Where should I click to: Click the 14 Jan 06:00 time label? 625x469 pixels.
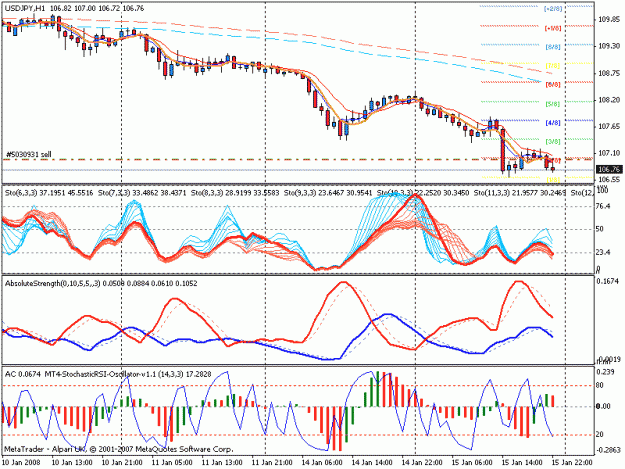pos(322,462)
